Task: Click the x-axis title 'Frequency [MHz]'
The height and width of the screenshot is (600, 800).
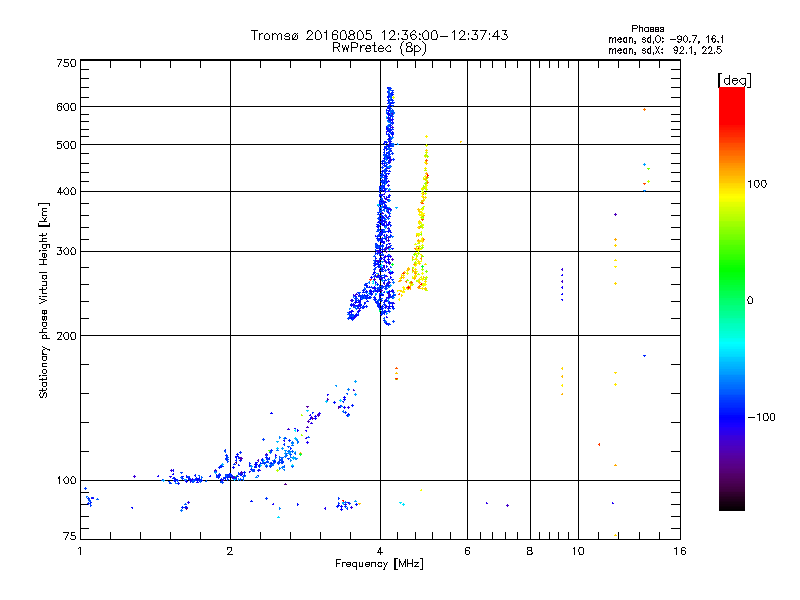Action: coord(379,564)
